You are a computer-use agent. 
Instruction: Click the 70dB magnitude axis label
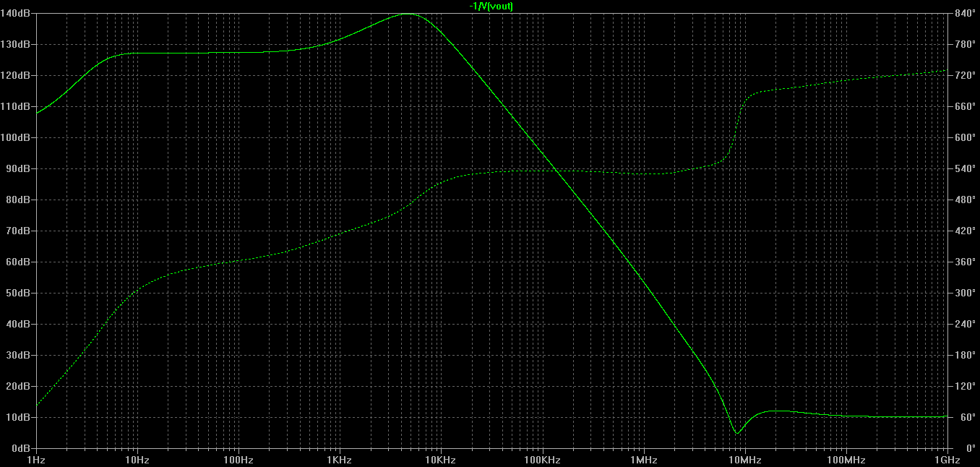(19, 231)
